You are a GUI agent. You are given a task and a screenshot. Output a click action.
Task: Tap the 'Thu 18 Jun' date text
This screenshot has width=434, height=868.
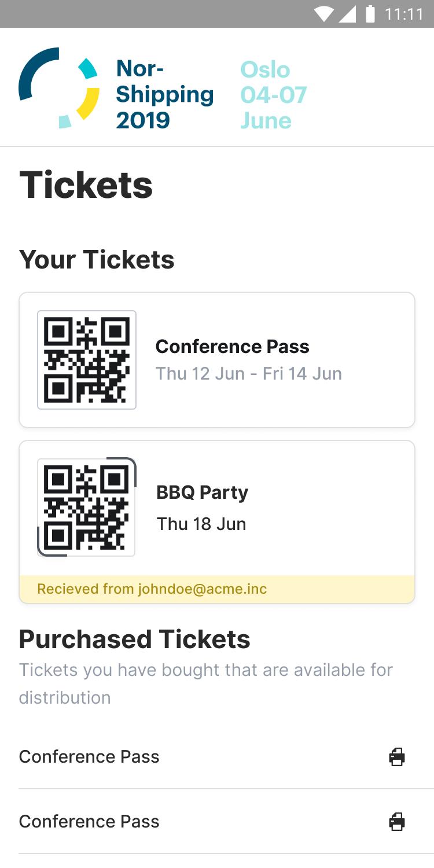[x=201, y=524]
